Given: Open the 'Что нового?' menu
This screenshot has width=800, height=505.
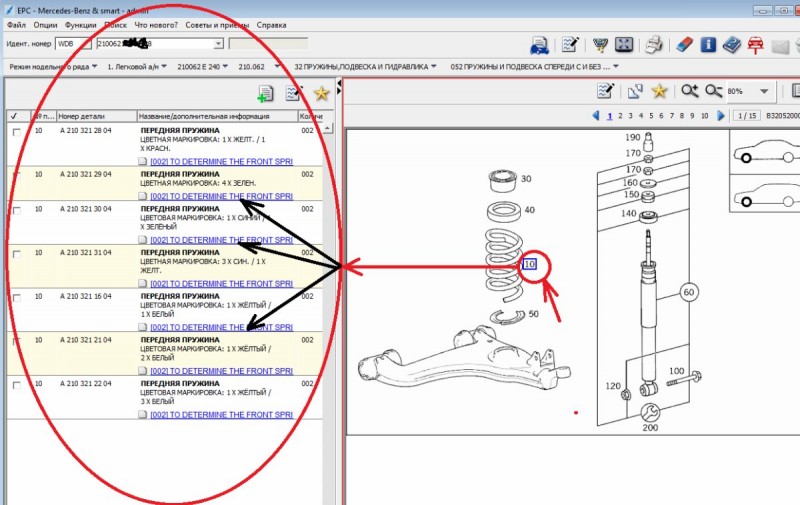Looking at the screenshot, I should [156, 25].
